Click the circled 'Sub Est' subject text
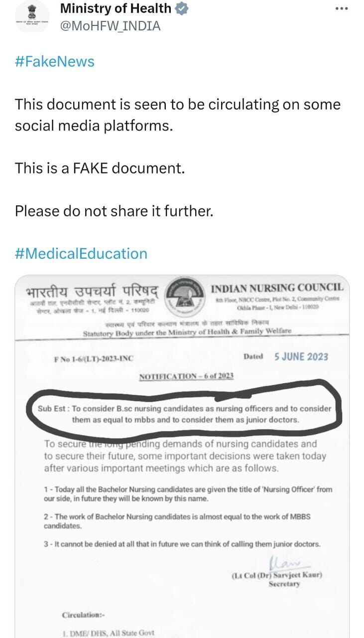The image size is (364, 638). tap(185, 414)
